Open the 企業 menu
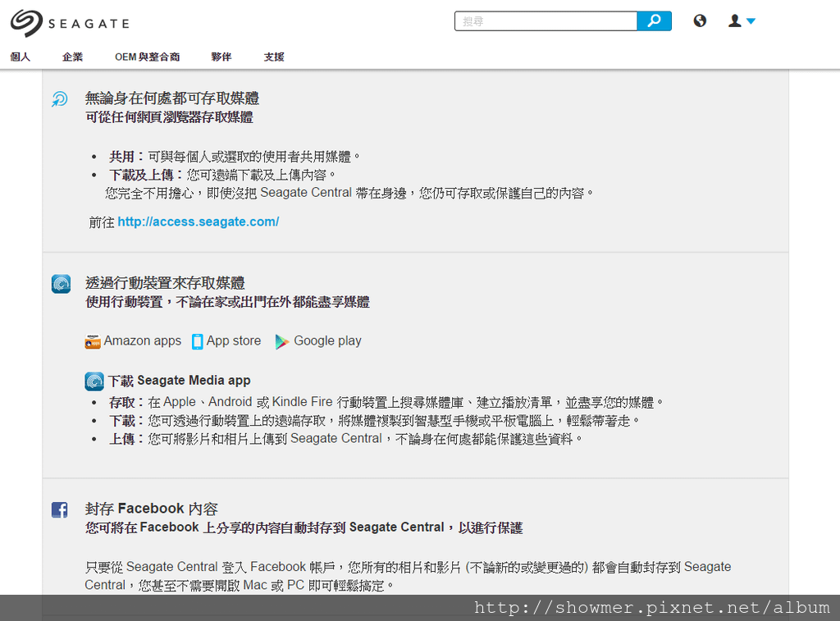 coord(72,57)
